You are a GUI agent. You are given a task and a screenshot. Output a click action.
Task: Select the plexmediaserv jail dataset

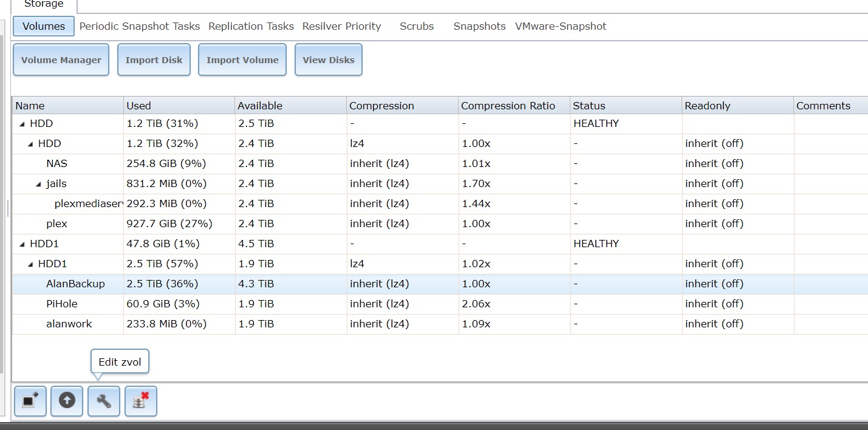[89, 203]
